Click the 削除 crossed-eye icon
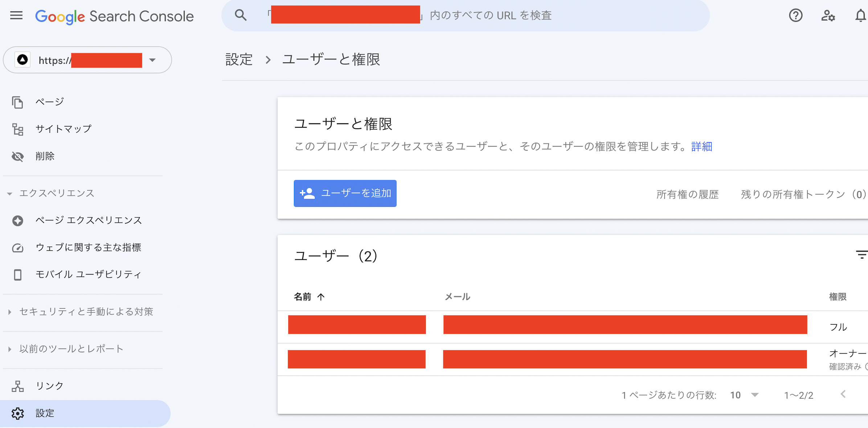This screenshot has height=428, width=868. pos(17,156)
